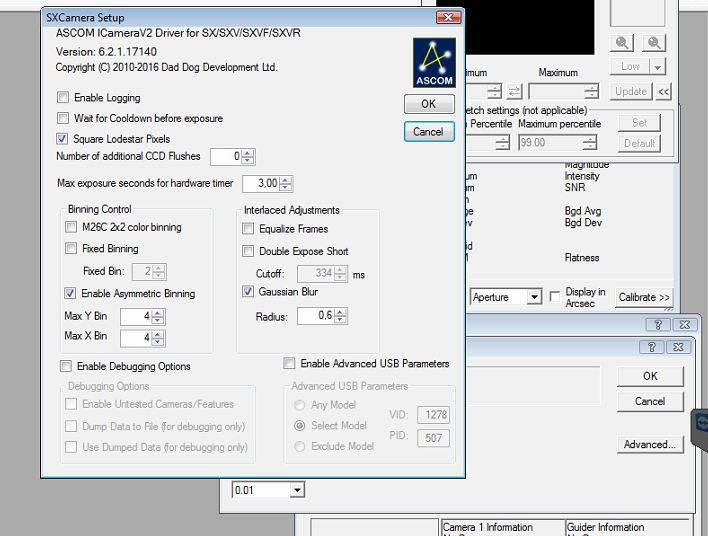Open the Aperture dropdown
This screenshot has width=708, height=536.
(x=534, y=297)
